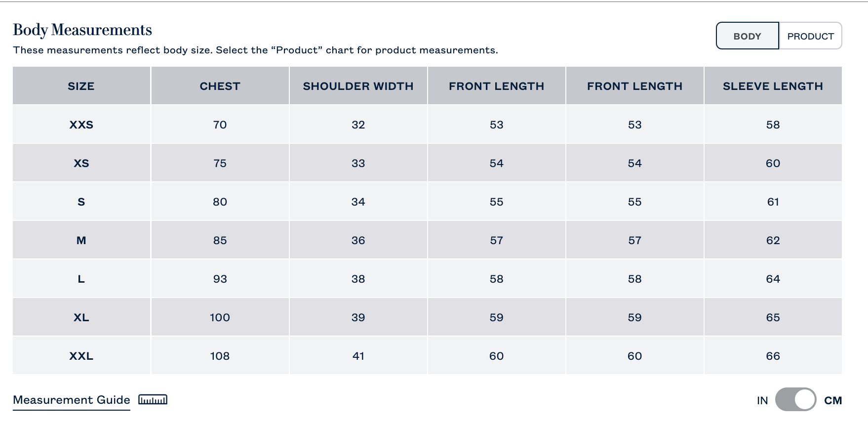Select the Body measurements tab
This screenshot has height=425, width=868.
747,36
